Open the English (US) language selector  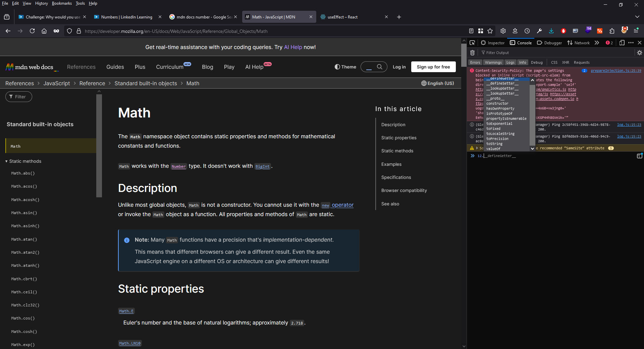tap(437, 83)
